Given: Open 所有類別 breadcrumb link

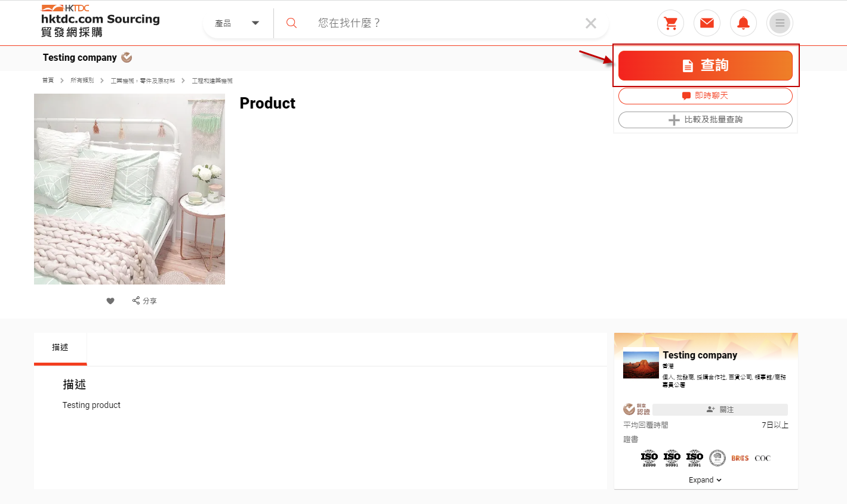Looking at the screenshot, I should pos(82,81).
